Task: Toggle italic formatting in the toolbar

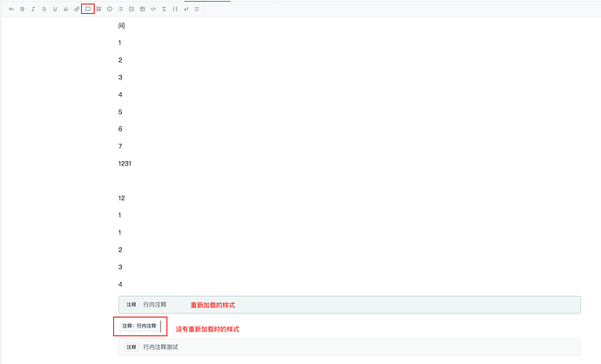Action: pos(33,9)
